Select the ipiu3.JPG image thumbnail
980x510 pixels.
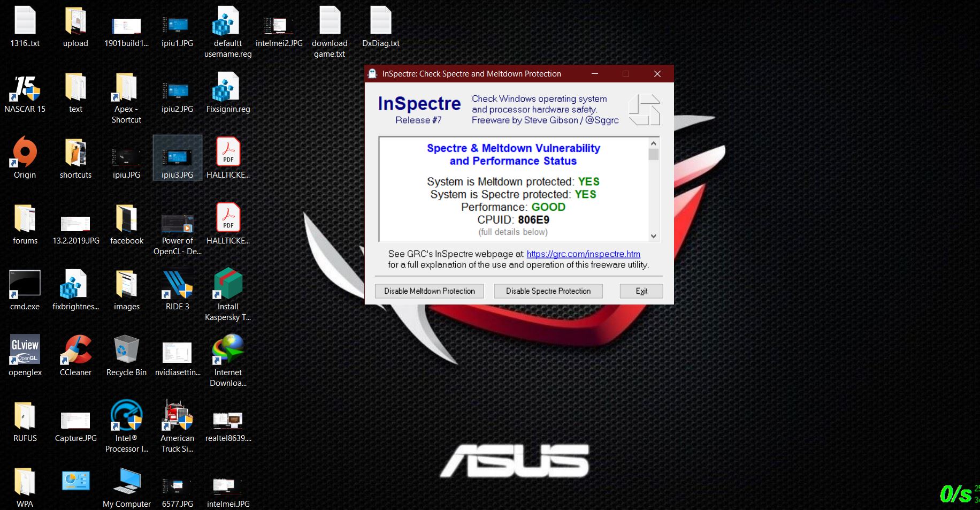pyautogui.click(x=177, y=157)
